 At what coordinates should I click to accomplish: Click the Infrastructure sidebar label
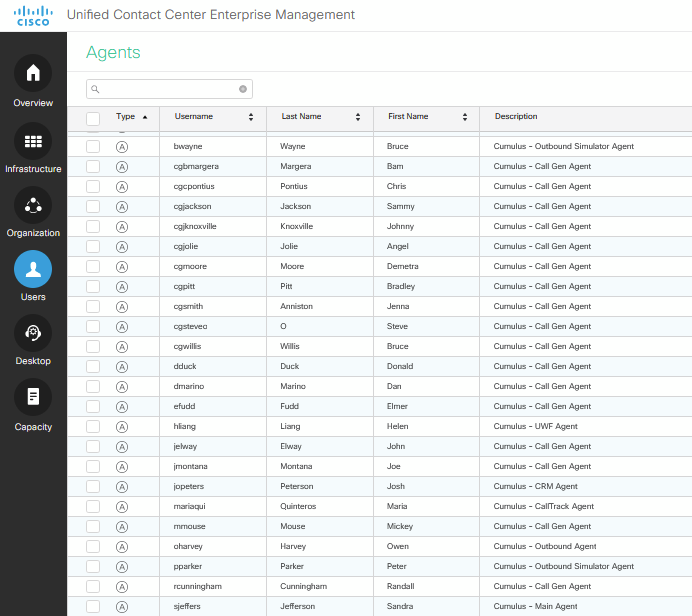pyautogui.click(x=33, y=169)
